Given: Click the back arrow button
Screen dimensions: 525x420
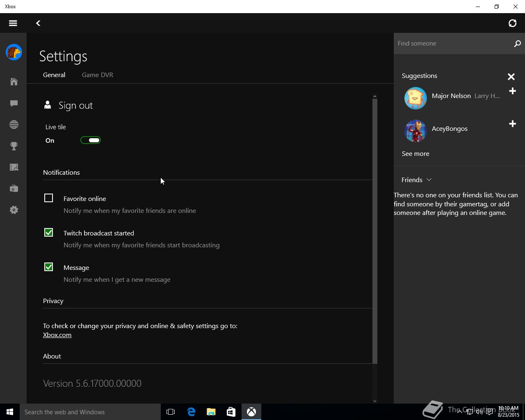Looking at the screenshot, I should coord(38,23).
